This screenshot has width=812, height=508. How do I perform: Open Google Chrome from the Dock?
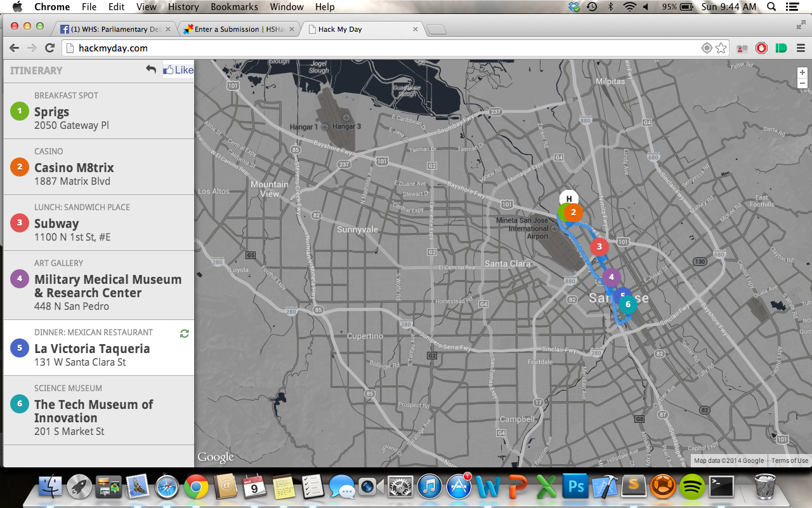point(196,487)
